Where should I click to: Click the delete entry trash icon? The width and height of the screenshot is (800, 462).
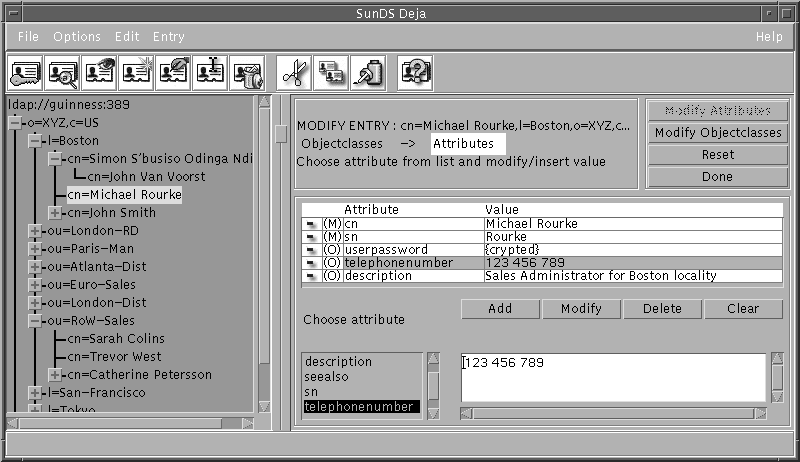coord(247,73)
